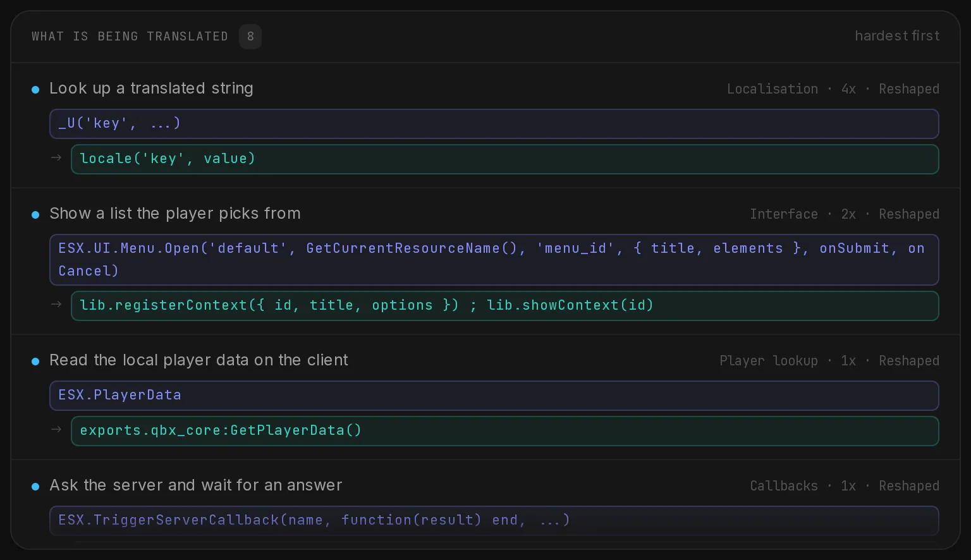Image resolution: width=971 pixels, height=560 pixels.
Task: Click the blue dot beside 'Show a list the player picks from'
Action: [35, 215]
